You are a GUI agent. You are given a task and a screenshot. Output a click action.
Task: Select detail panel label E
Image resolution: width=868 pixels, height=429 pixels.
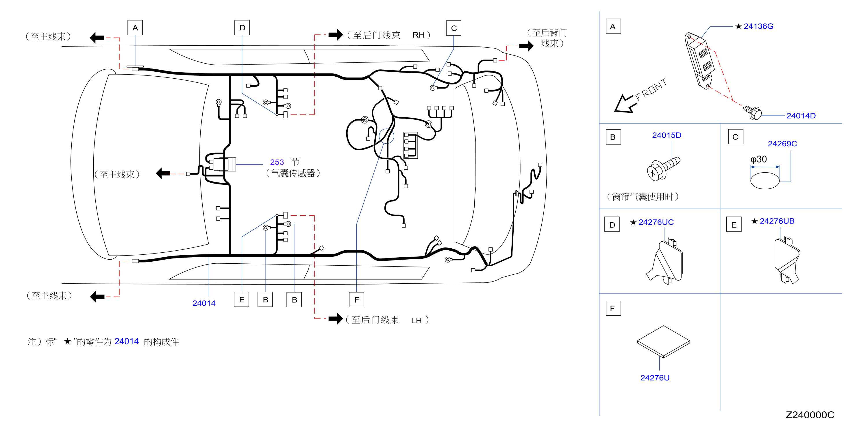click(734, 224)
